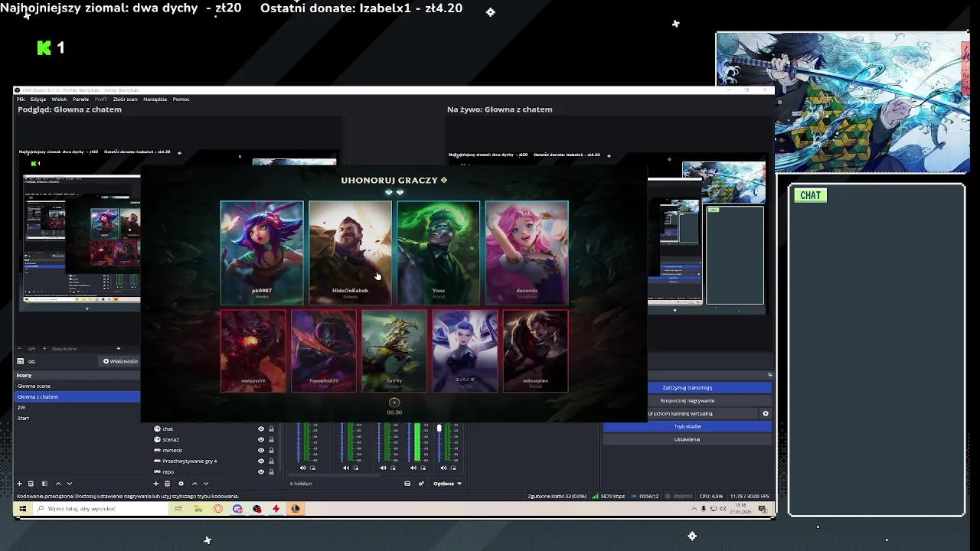Open the Widok menu
Screen dimensions: 980x551
click(59, 99)
